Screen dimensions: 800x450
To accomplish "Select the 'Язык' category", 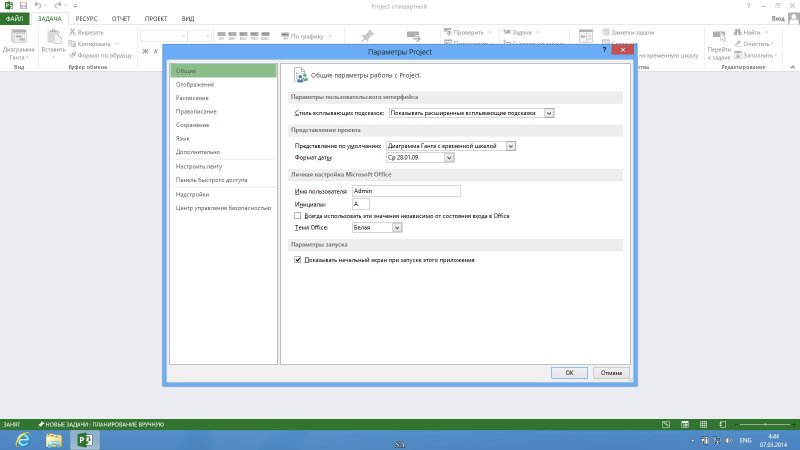I will pos(223,138).
